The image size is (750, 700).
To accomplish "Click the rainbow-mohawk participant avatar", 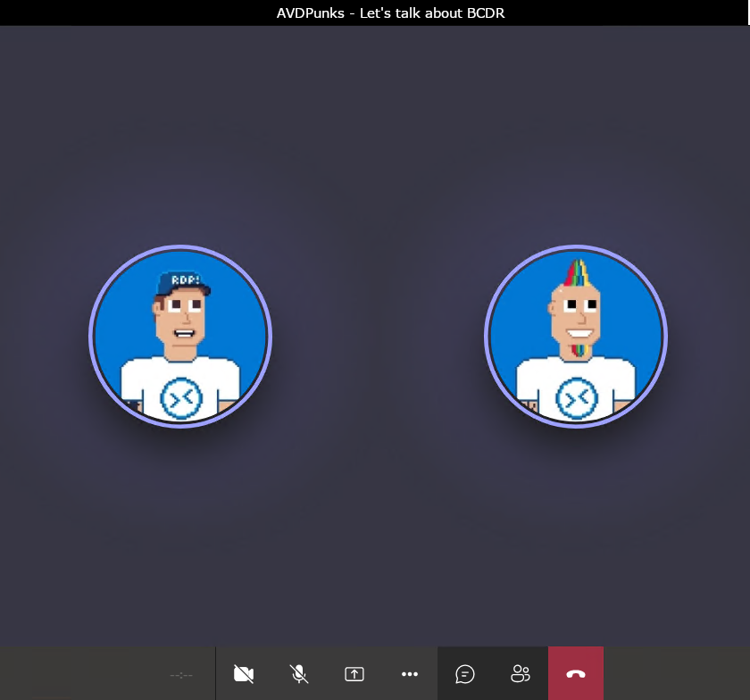I will (576, 337).
